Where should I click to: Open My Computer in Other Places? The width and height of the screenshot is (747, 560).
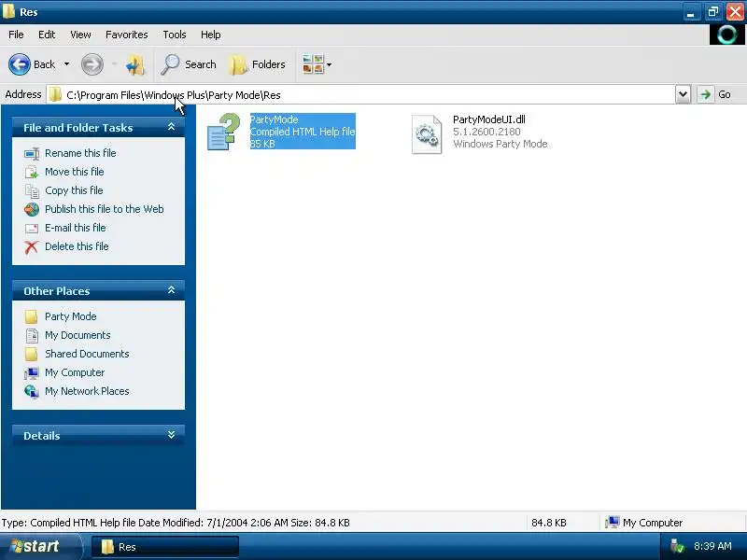(x=75, y=372)
